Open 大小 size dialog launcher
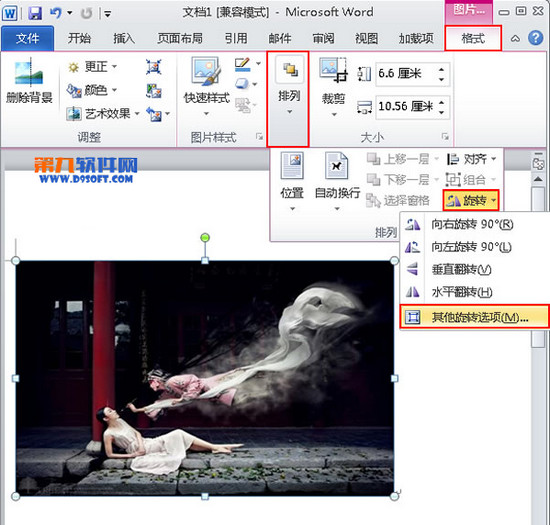550x525 pixels. [445, 136]
